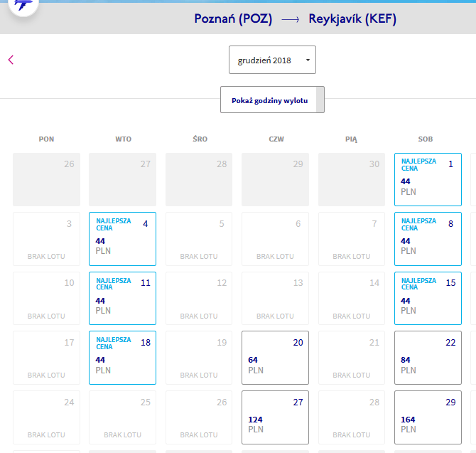Click greyed-out November 30 cell
The width and height of the screenshot is (476, 453).
(x=352, y=179)
